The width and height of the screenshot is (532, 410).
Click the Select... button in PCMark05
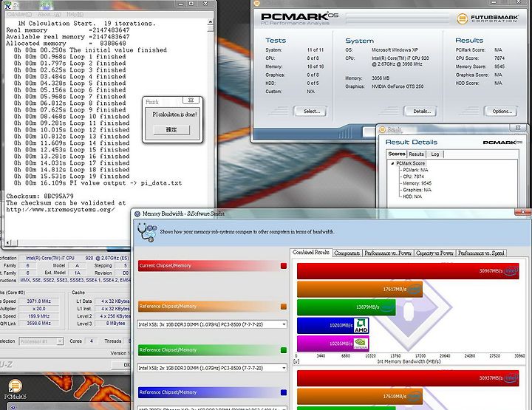pos(310,112)
